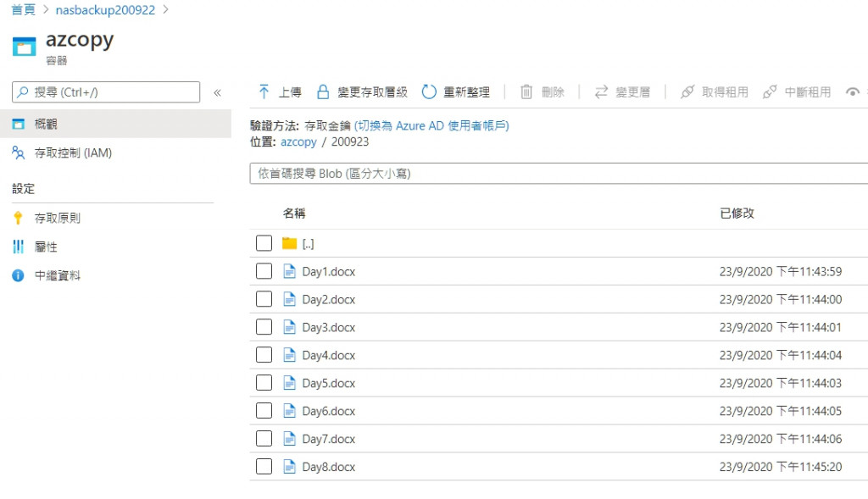Switch to Azure AD user account link
The height and width of the screenshot is (499, 868).
point(431,125)
